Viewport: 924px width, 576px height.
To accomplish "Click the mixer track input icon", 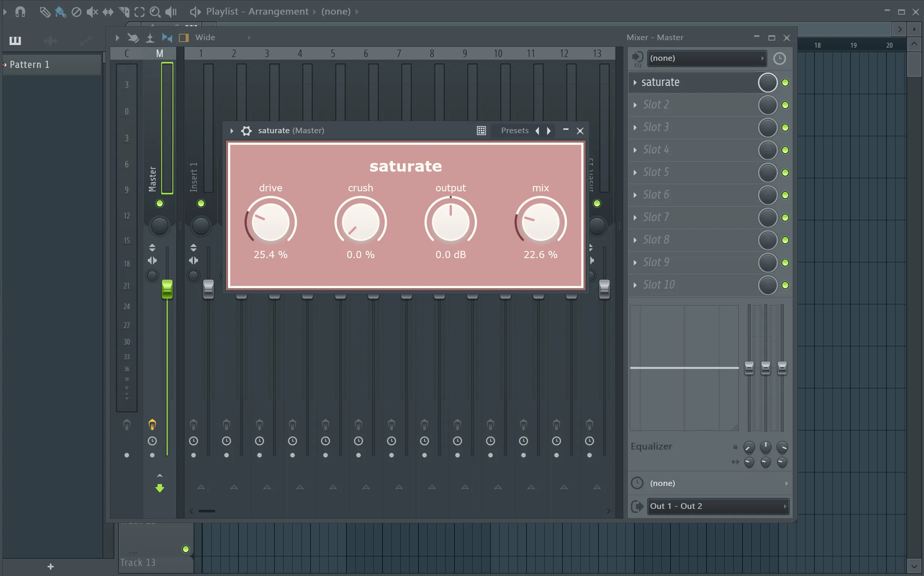I will tap(637, 58).
